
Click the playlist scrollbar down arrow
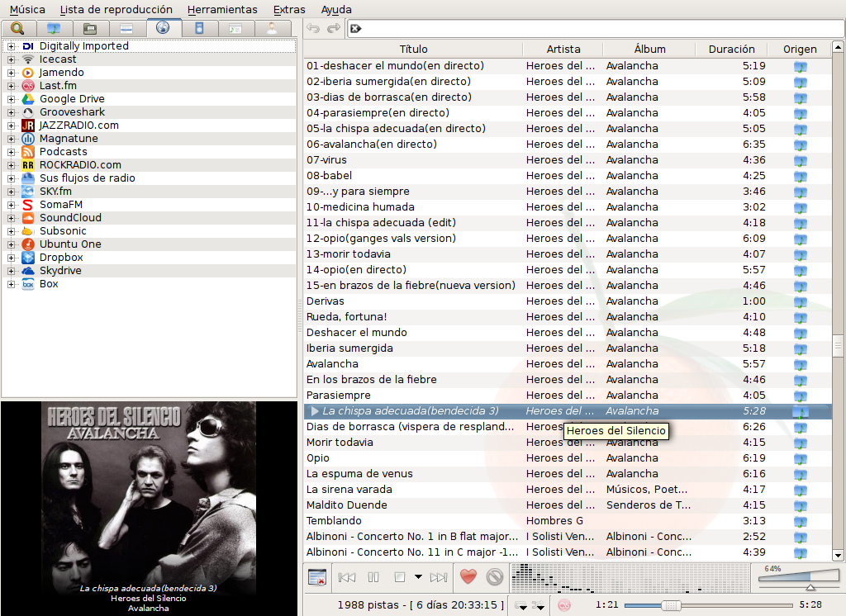[x=838, y=555]
